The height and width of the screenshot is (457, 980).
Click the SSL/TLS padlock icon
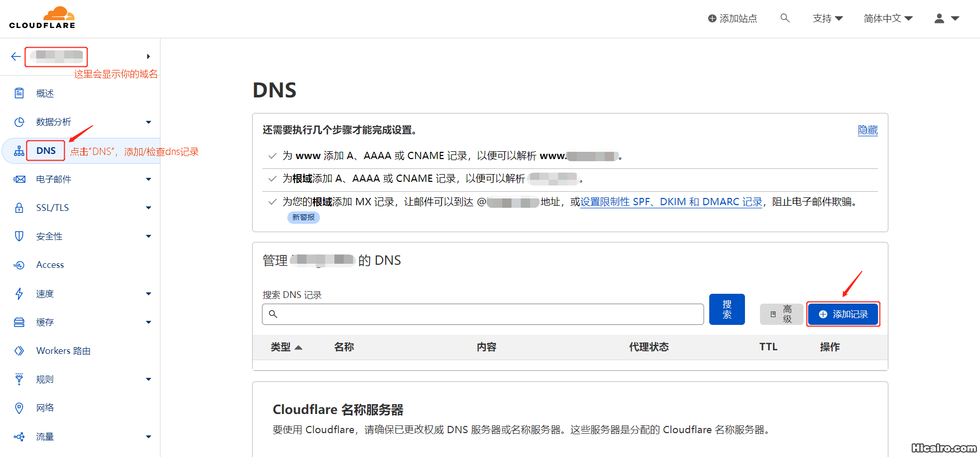coord(19,208)
